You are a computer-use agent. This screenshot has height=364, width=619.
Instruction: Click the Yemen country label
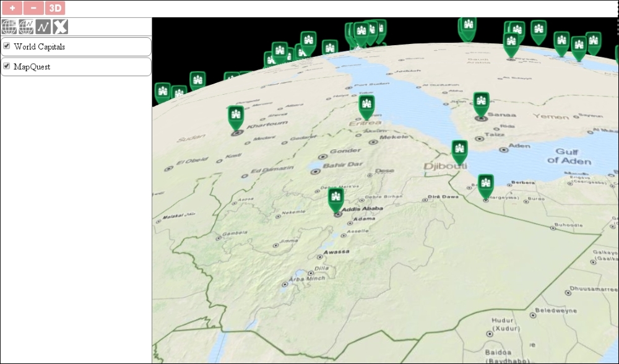[551, 116]
